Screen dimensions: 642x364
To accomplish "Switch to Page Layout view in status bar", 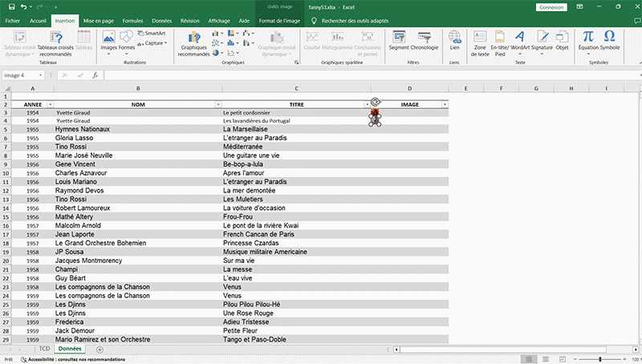I will tap(546, 359).
